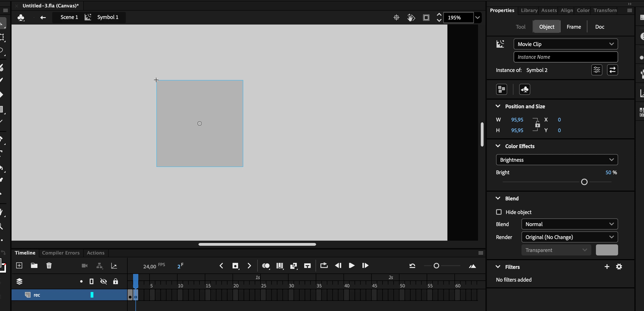Click the Insert Keyframe button

click(x=235, y=266)
